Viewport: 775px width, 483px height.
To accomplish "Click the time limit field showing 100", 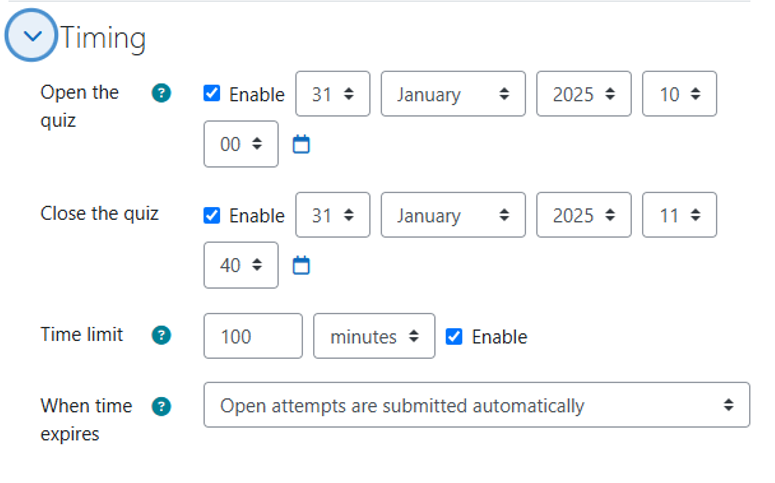I will click(252, 336).
